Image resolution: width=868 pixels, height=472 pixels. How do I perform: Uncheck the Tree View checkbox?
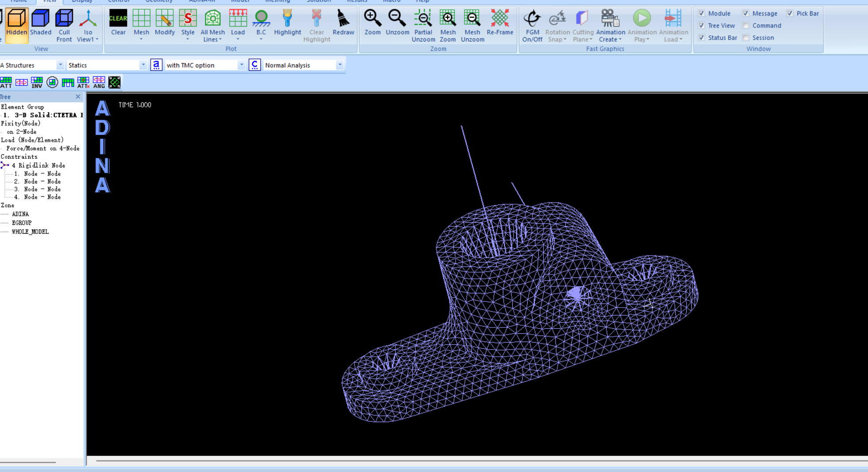click(701, 26)
